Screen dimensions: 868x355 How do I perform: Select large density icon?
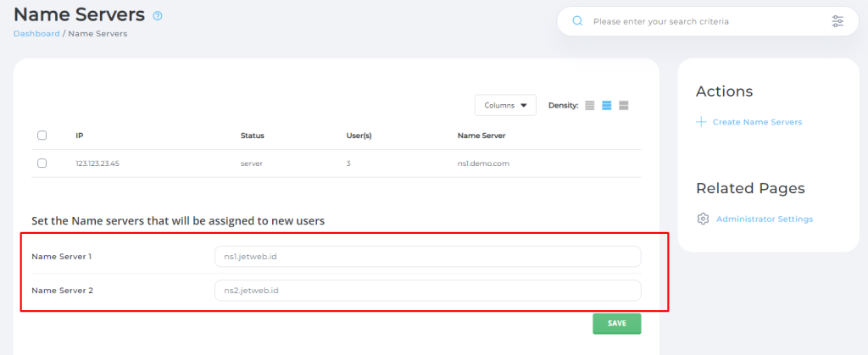(x=624, y=105)
